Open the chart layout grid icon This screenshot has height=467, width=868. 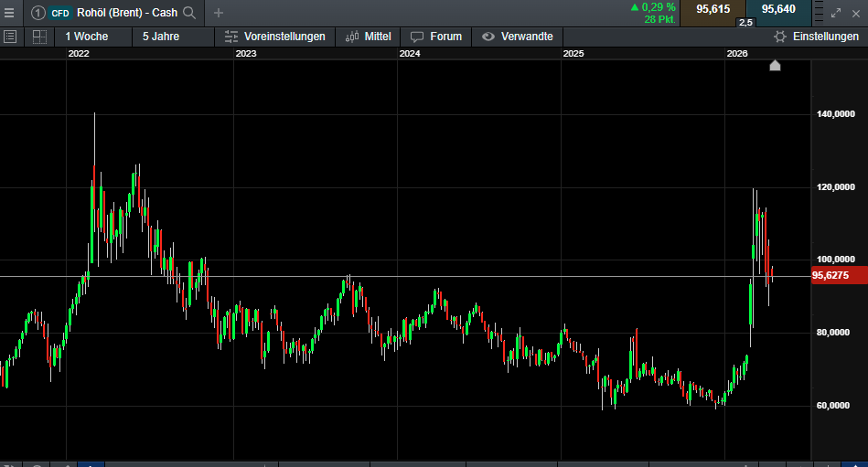[x=39, y=37]
